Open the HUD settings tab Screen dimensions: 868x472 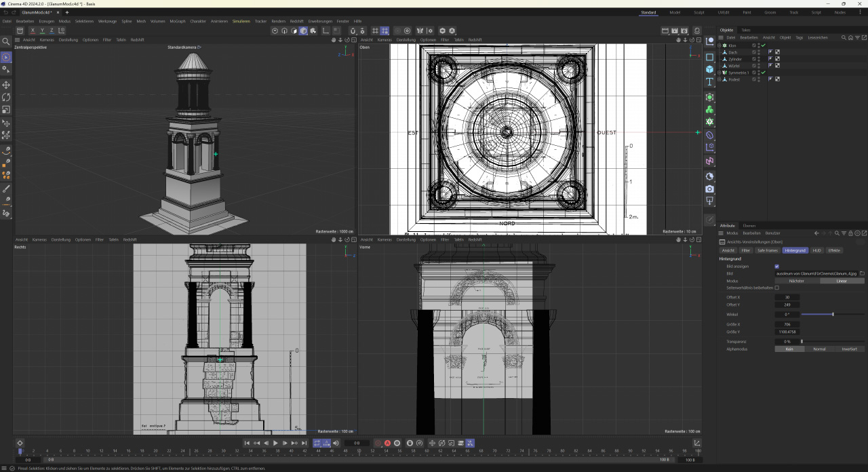pyautogui.click(x=816, y=250)
